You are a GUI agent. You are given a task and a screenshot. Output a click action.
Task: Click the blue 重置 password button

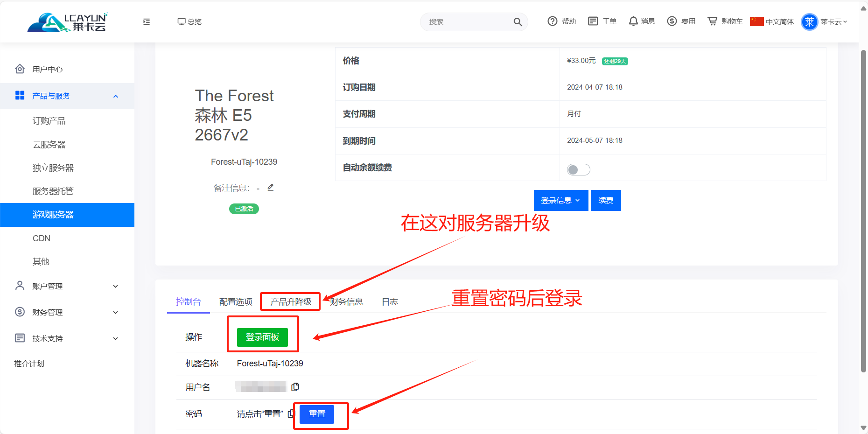[317, 414]
